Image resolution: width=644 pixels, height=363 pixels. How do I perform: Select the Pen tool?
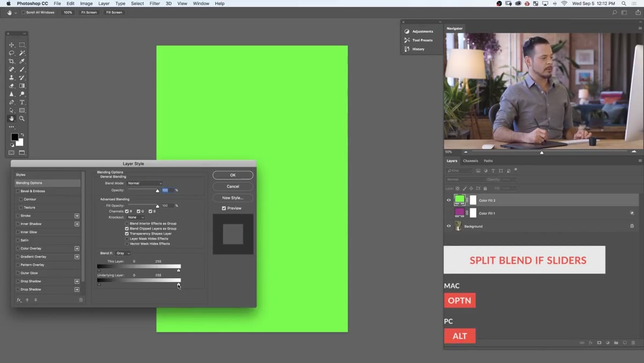coord(11,102)
